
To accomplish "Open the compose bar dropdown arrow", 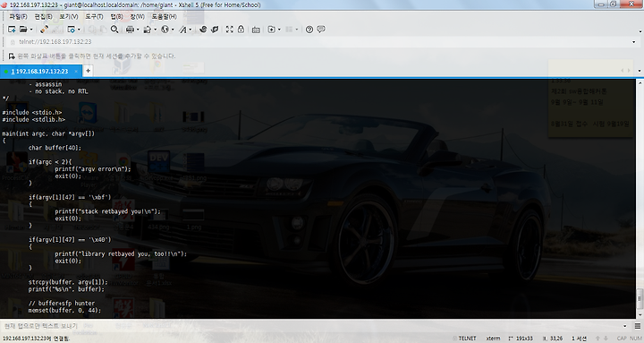I will [625, 326].
